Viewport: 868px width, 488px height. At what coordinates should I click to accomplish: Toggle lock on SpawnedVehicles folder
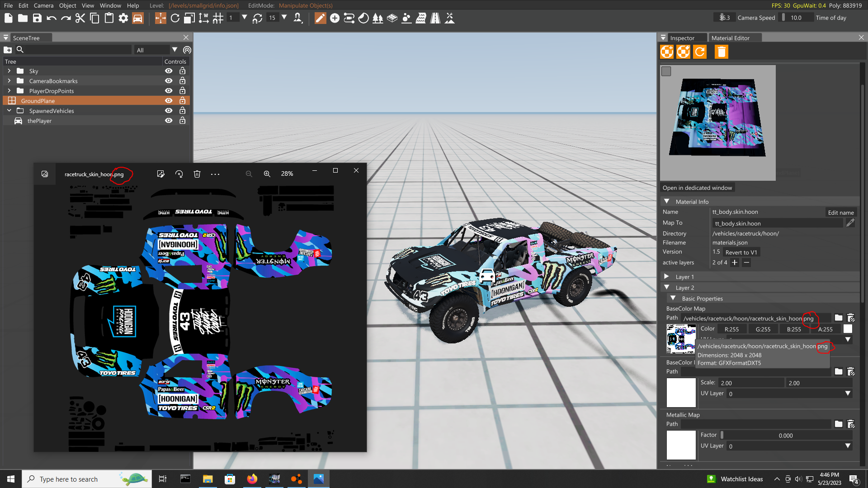click(x=182, y=111)
